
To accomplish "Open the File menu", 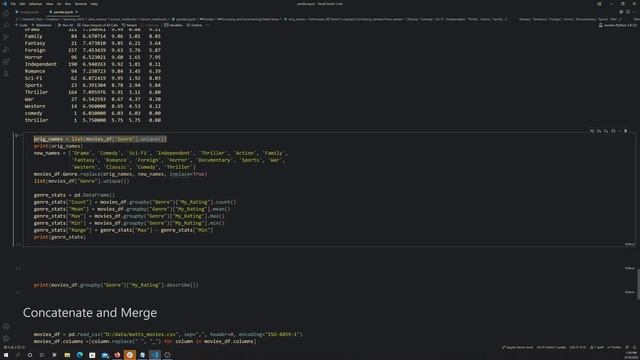I will (13, 4).
